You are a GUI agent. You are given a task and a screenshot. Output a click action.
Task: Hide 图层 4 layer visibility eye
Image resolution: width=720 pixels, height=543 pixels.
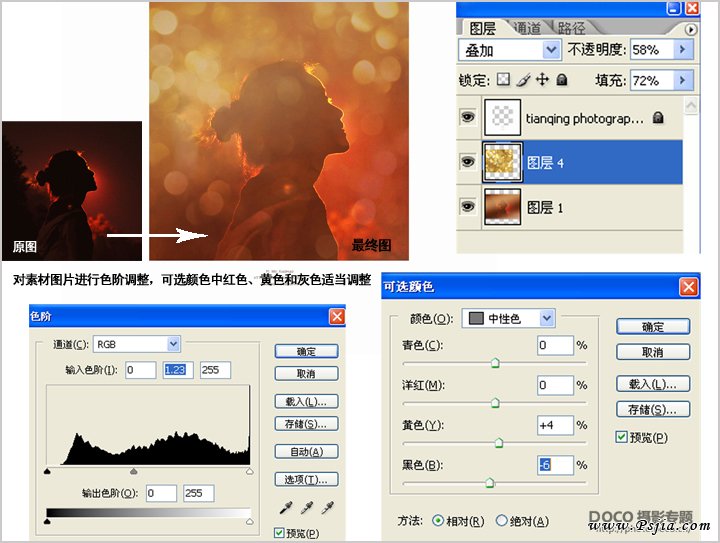(467, 162)
